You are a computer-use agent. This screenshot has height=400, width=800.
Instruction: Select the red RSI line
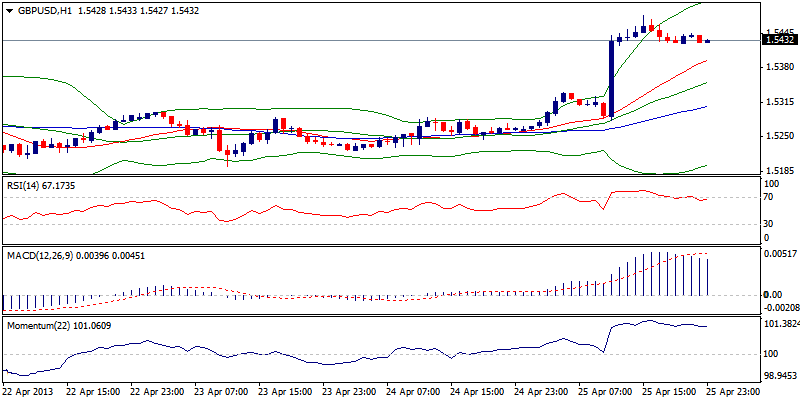pos(300,211)
